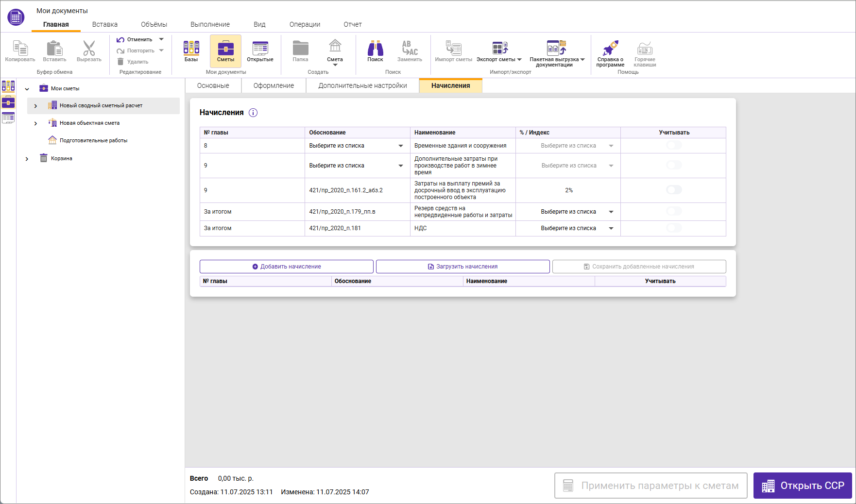
Task: Enable Учитывать for Временные здания row
Action: [674, 146]
